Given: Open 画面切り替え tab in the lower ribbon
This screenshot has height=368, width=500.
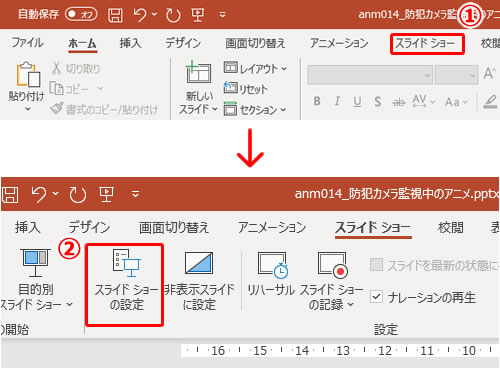Looking at the screenshot, I should (174, 227).
